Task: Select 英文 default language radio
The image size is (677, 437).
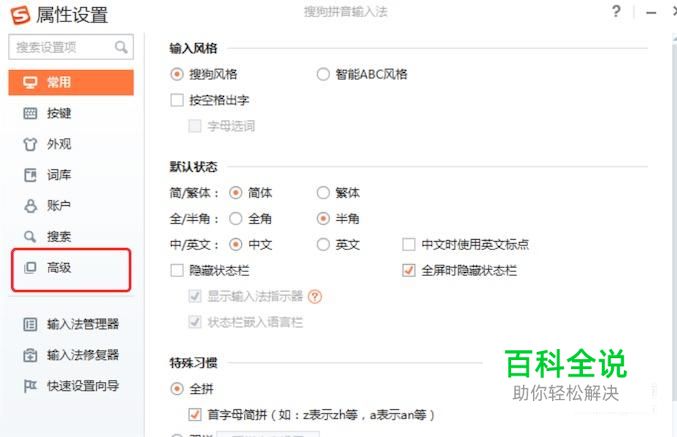Action: [x=323, y=245]
